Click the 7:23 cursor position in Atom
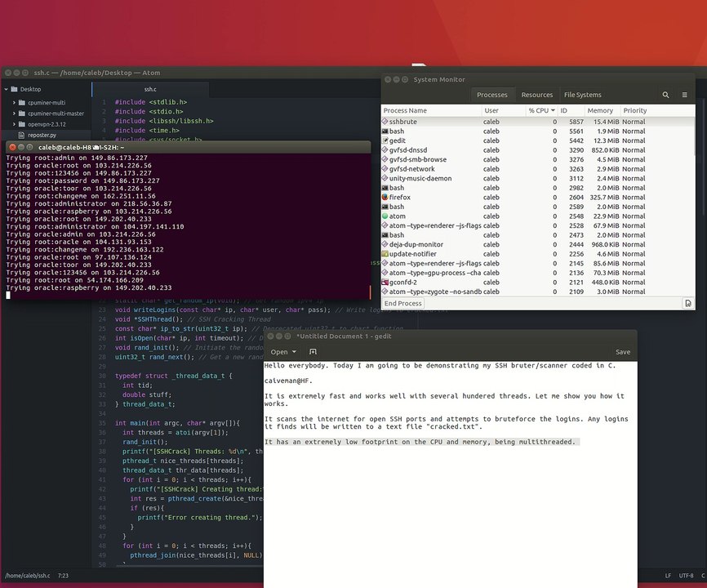Image resolution: width=707 pixels, height=588 pixels. [63, 576]
